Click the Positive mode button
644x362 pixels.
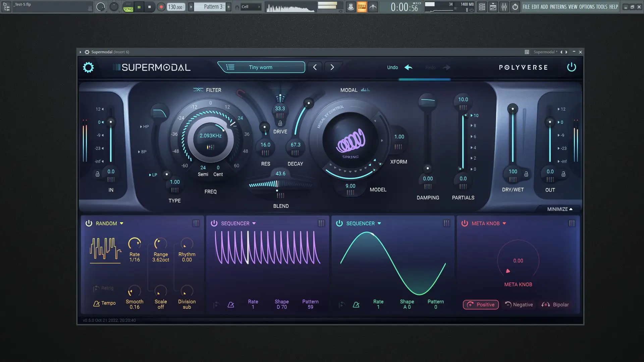(481, 305)
